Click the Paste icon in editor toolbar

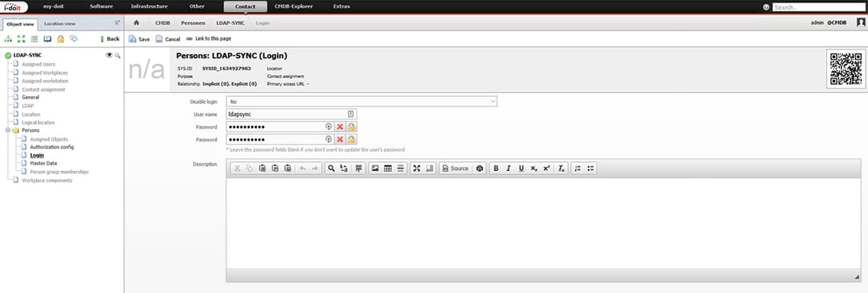tap(262, 169)
